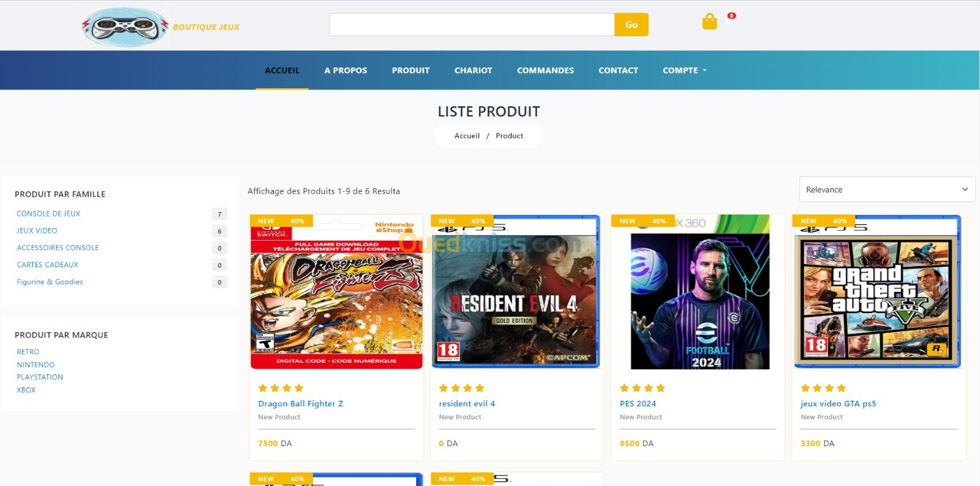Click the Boutique Jeux gamepad logo
This screenshot has width=980, height=486.
(x=125, y=27)
